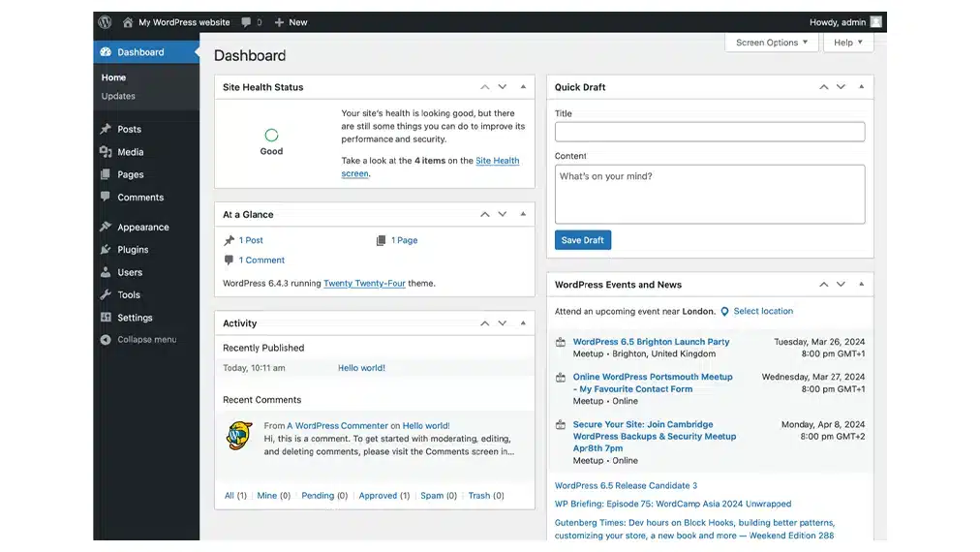Click the Media icon in sidebar
Viewport: 980px width, 552px height.
106,152
